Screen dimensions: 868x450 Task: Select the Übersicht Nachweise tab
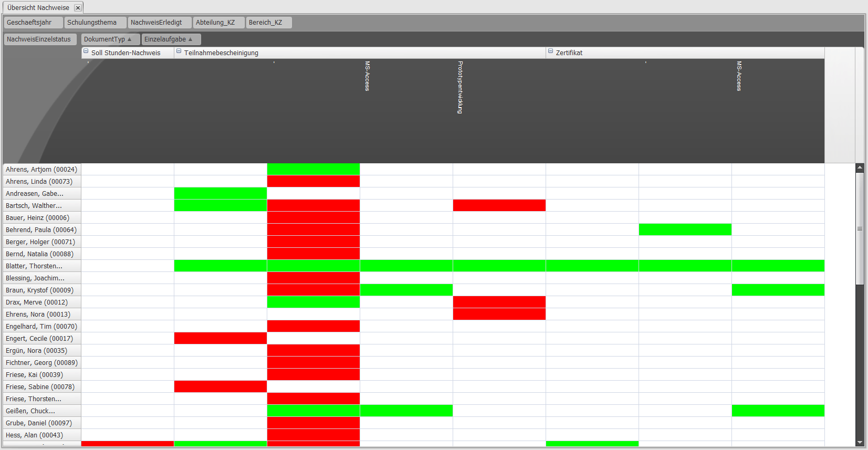coord(38,8)
